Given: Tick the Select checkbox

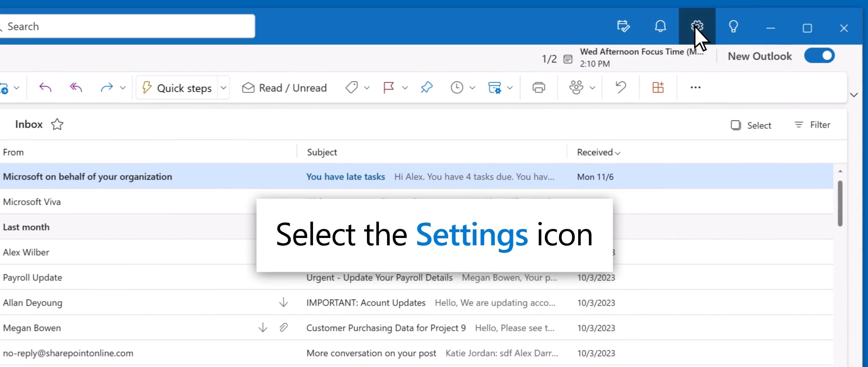Looking at the screenshot, I should click(736, 125).
